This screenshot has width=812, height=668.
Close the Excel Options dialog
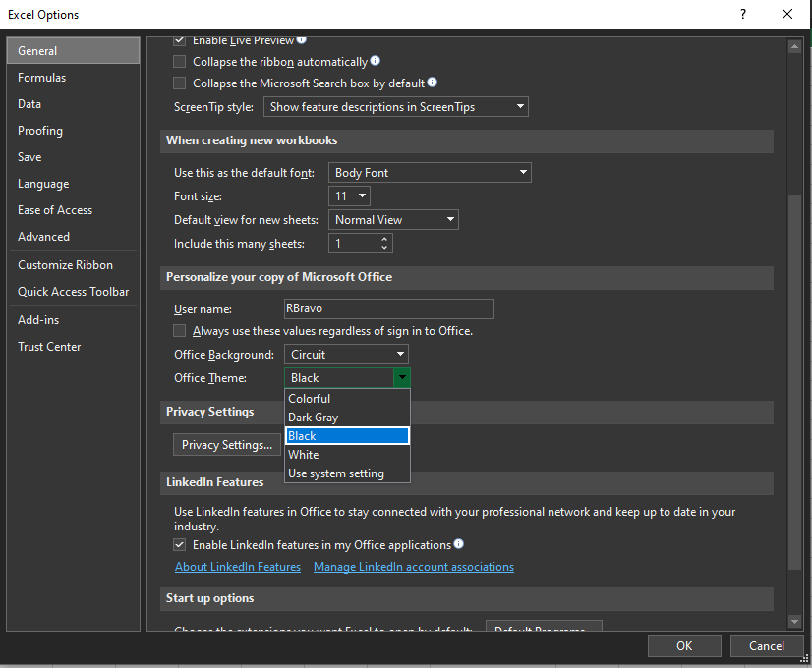click(x=787, y=14)
